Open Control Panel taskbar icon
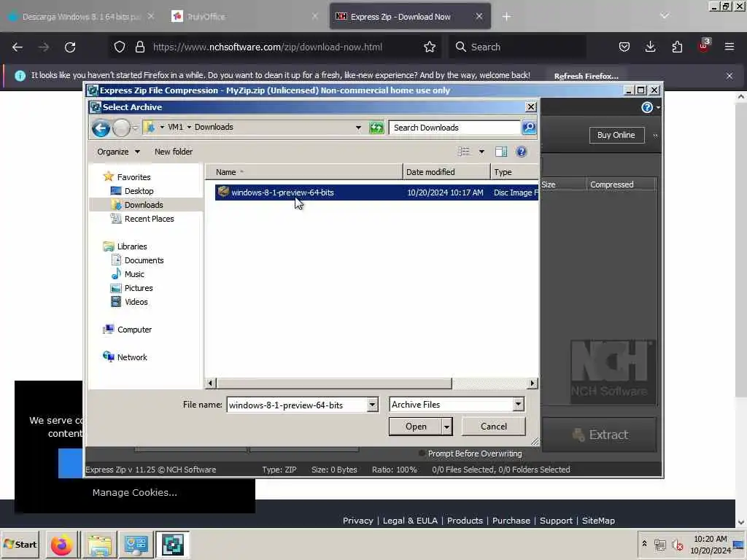Image resolution: width=747 pixels, height=560 pixels. point(136,545)
